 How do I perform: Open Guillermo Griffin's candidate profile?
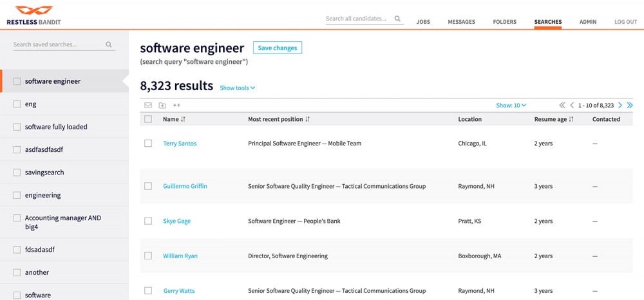pyautogui.click(x=185, y=186)
